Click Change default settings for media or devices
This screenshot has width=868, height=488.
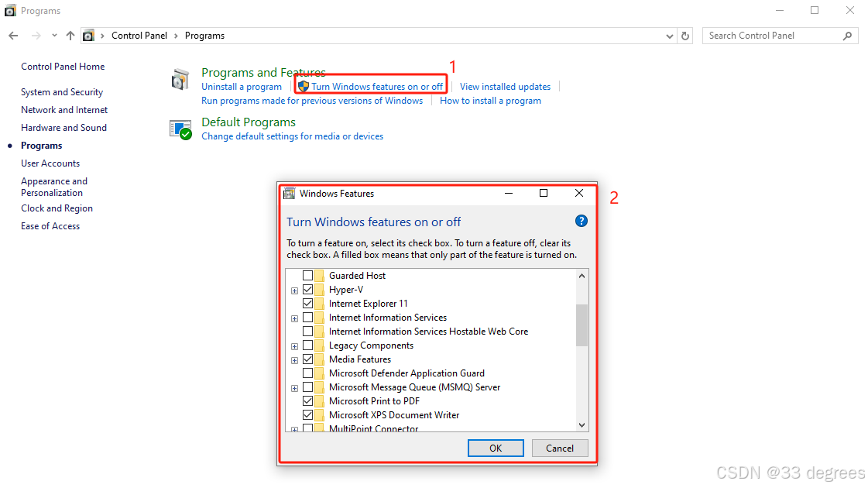point(292,136)
